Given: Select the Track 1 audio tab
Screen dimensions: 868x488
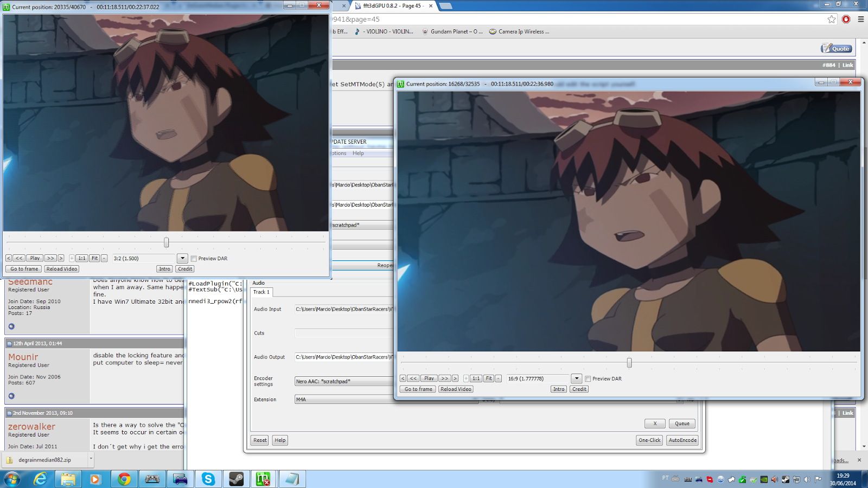Looking at the screenshot, I should tap(261, 292).
